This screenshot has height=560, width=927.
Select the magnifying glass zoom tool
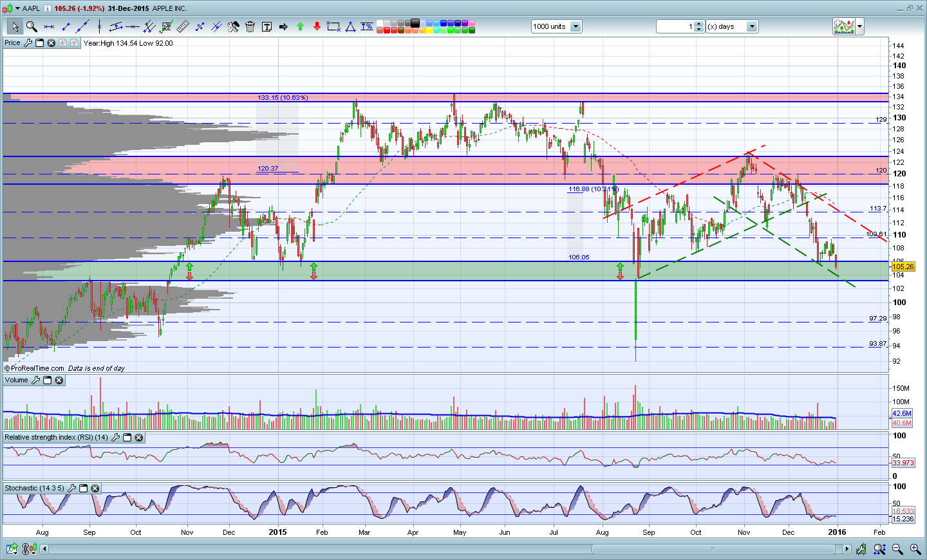32,26
